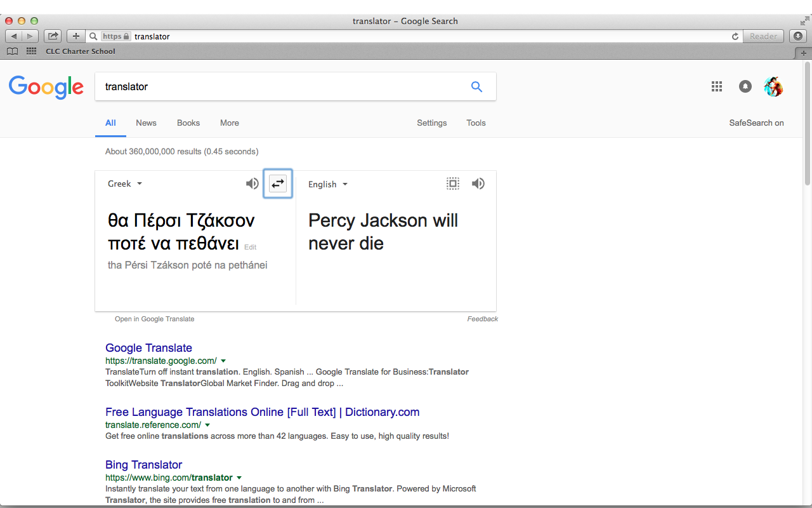Open Safari's downloads button
The width and height of the screenshot is (812, 508).
coord(798,36)
